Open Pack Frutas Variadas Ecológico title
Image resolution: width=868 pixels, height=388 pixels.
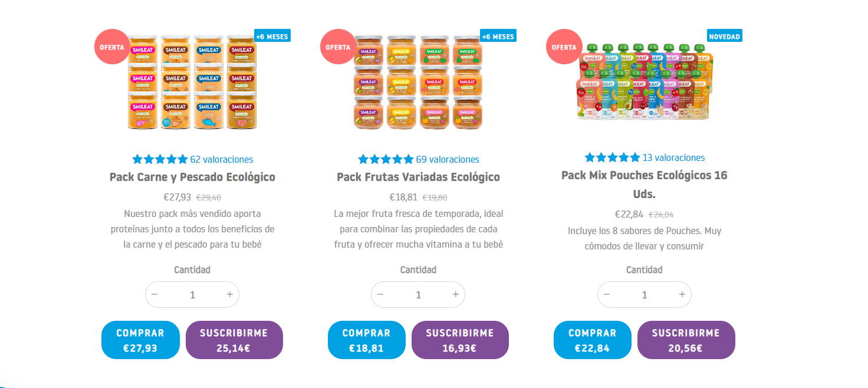click(418, 177)
